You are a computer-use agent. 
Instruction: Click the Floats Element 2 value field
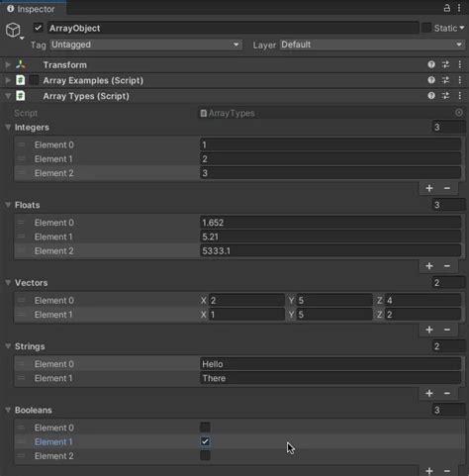[330, 251]
